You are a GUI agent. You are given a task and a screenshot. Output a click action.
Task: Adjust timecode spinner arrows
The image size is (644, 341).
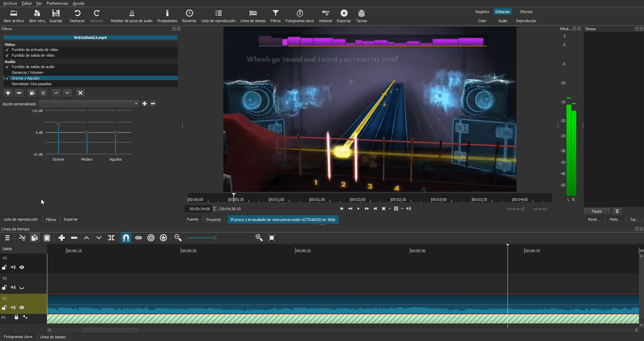(x=215, y=209)
